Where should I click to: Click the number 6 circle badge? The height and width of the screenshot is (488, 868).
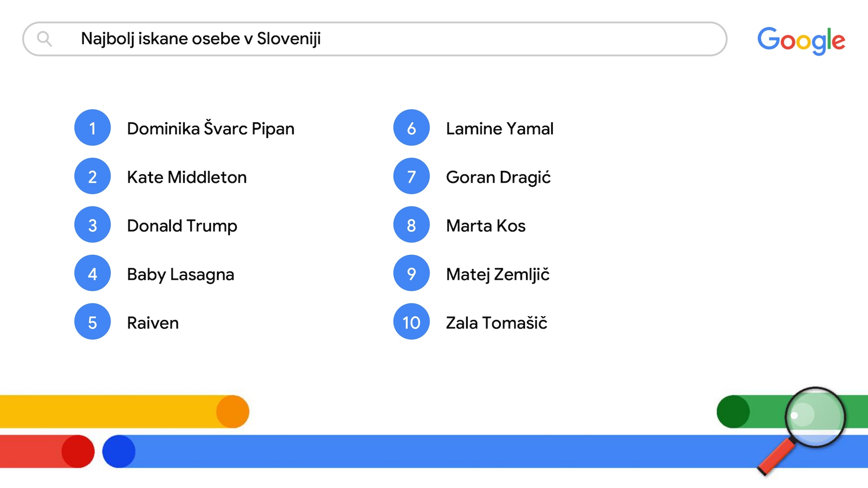point(411,128)
